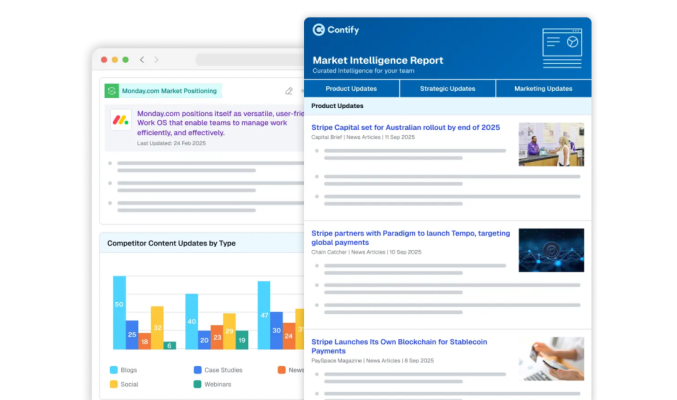Click the green bar labeled 6

pyautogui.click(x=170, y=345)
